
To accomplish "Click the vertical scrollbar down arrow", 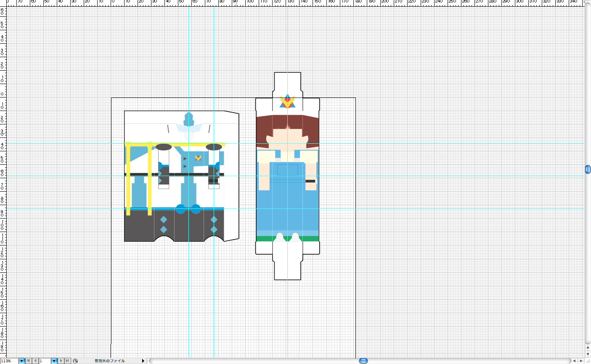I will click(x=588, y=354).
